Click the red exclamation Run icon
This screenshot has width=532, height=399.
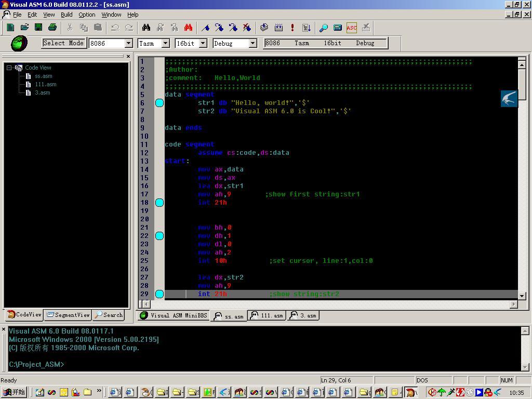pos(292,28)
